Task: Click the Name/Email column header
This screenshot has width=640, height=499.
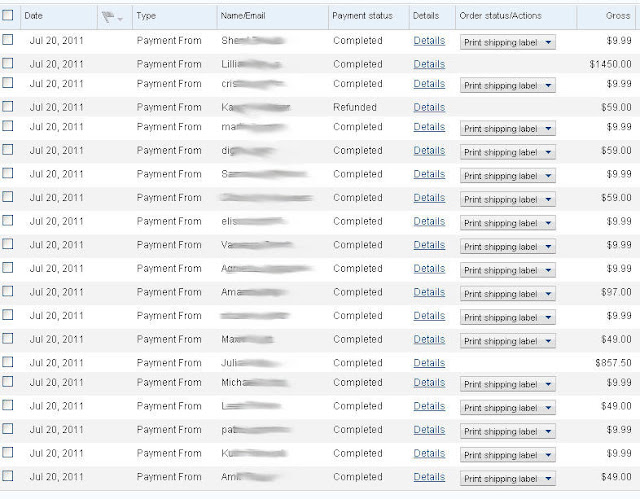Action: [243, 16]
